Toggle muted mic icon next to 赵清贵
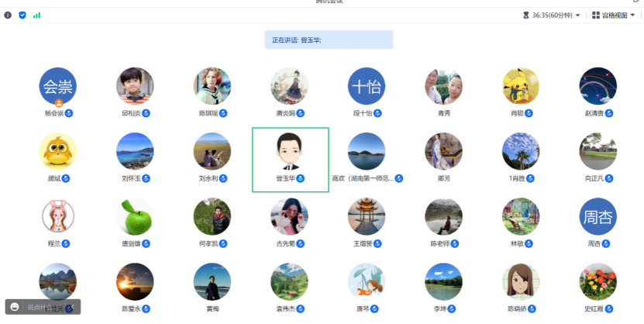Image resolution: width=644 pixels, height=324 pixels. pyautogui.click(x=610, y=113)
